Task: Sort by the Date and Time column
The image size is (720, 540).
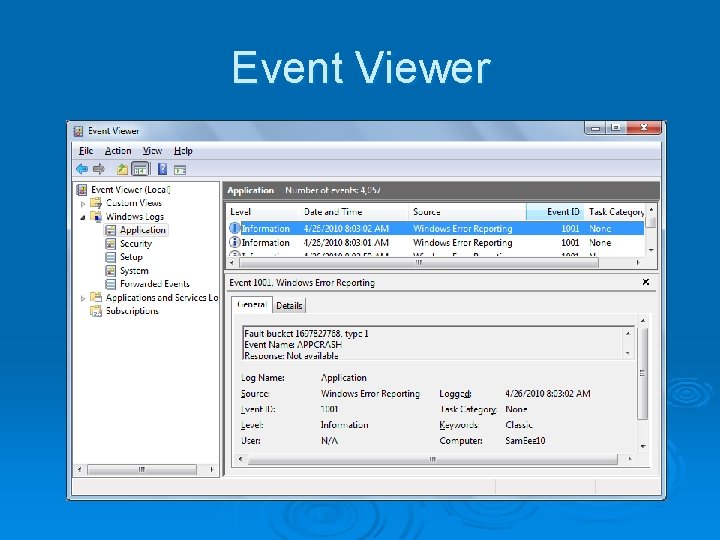Action: pos(354,212)
